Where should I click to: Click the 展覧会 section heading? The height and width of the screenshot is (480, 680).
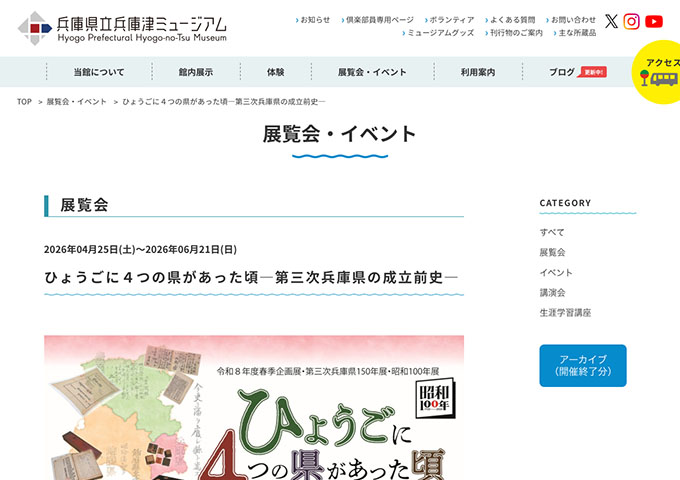85,205
